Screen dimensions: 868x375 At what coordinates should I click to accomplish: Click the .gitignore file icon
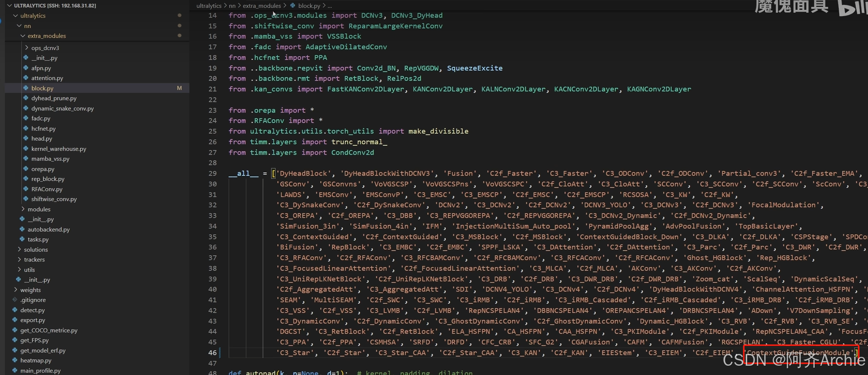pos(15,300)
